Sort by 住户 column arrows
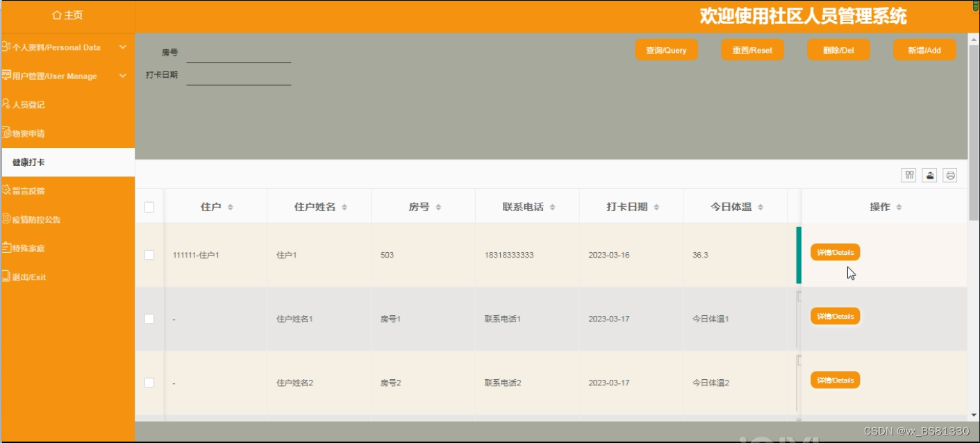This screenshot has width=980, height=443. point(231,208)
